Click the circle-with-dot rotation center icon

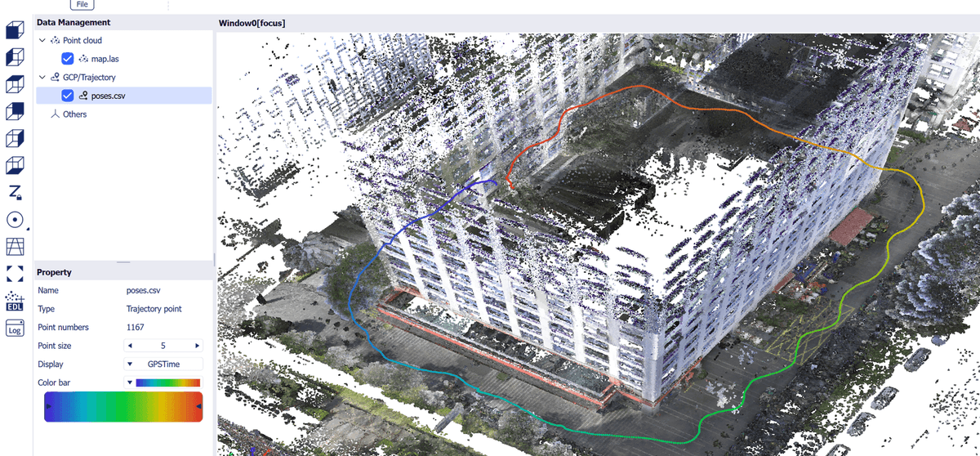[x=14, y=219]
